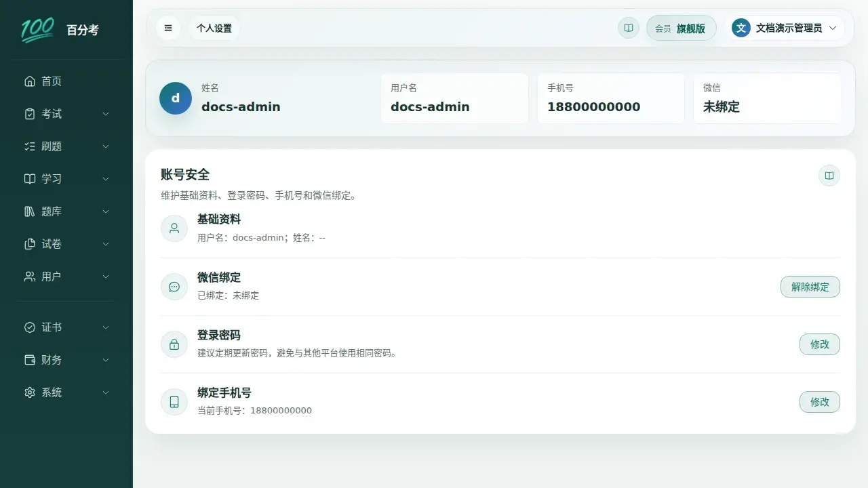
Task: Click the 试卷 copy-pages icon
Action: pos(30,244)
